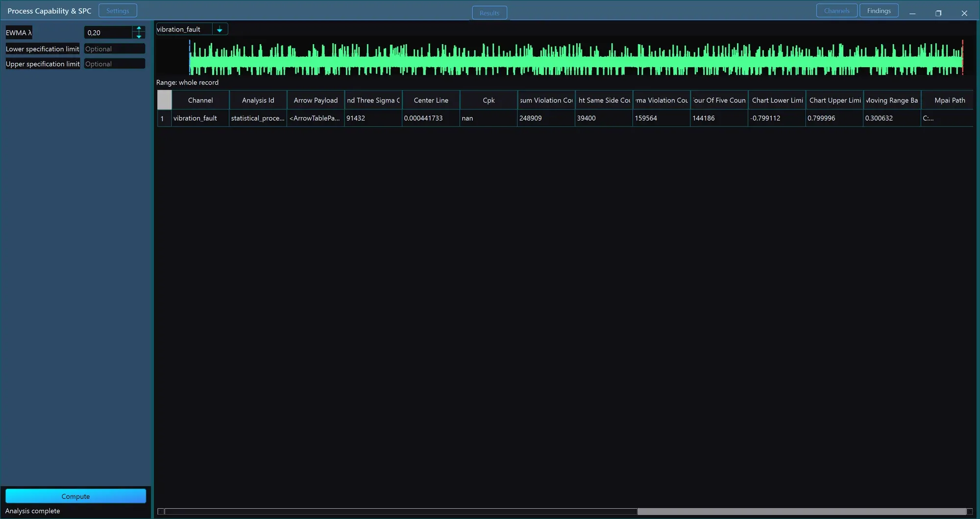Click the 'Range: whole record' label
980x519 pixels.
pos(187,82)
